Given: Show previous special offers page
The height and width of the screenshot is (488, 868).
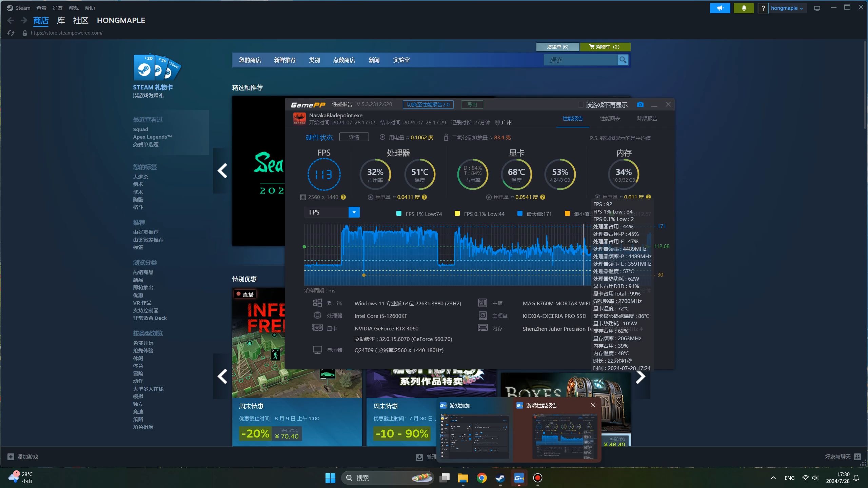Looking at the screenshot, I should [x=222, y=376].
